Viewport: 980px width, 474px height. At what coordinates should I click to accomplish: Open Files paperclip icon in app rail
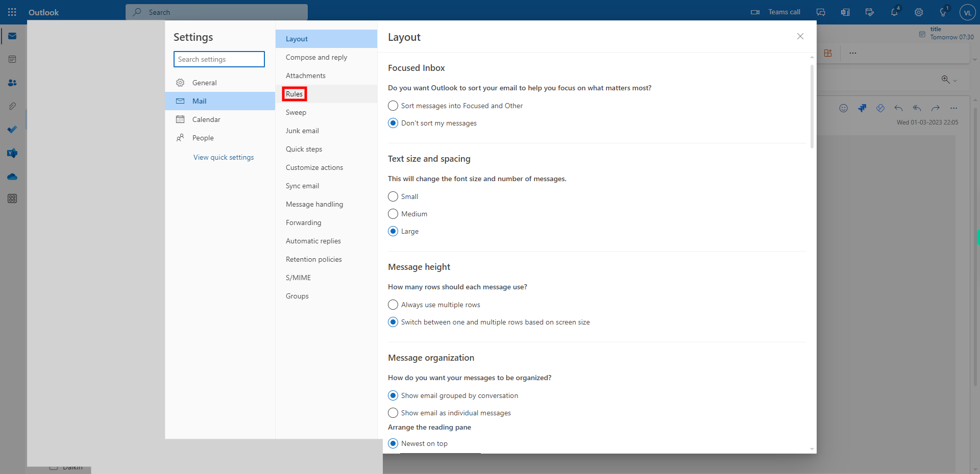pos(12,106)
